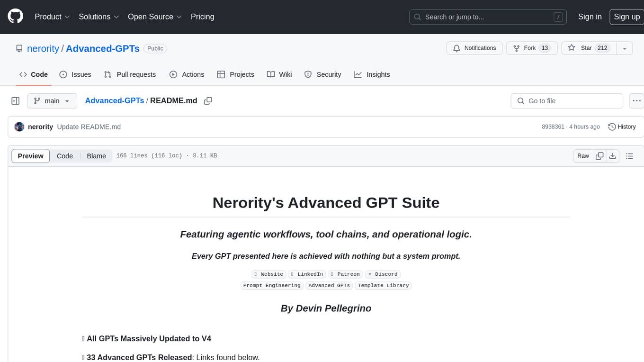Open more file actions menu
This screenshot has height=362, width=644.
[636, 101]
